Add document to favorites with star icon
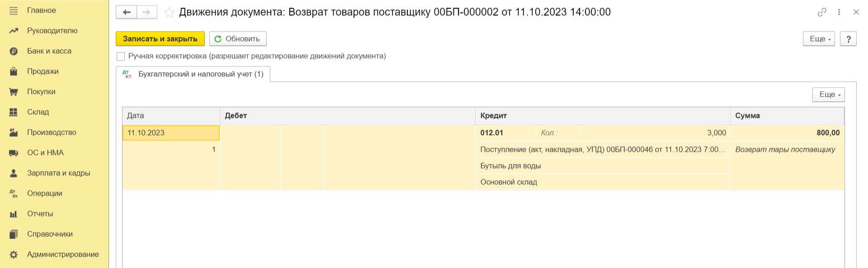This screenshot has height=268, width=868. 169,13
